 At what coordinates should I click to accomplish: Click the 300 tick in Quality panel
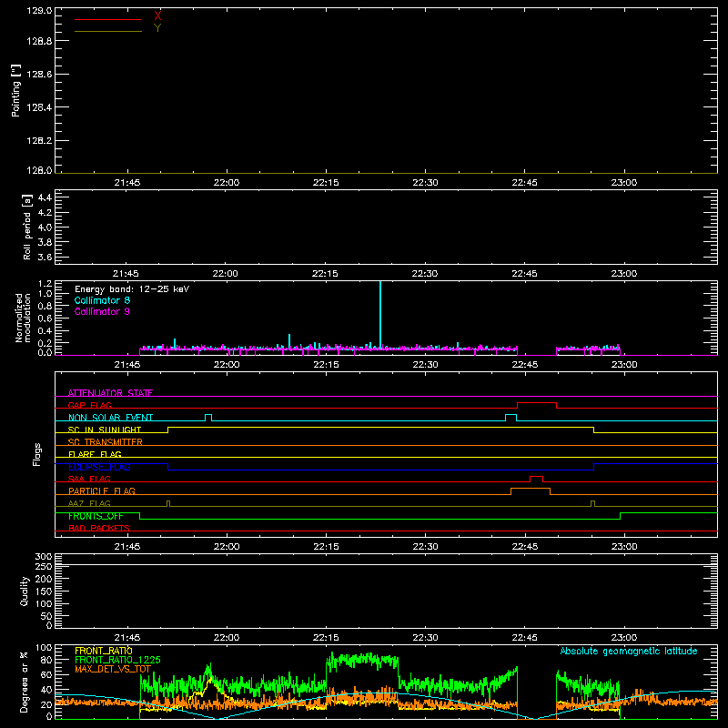[x=43, y=556]
